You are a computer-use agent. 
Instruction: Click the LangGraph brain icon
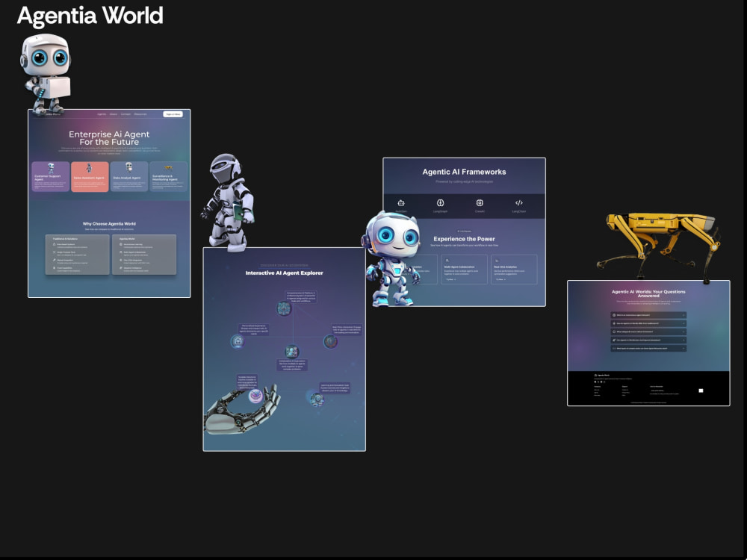(440, 203)
